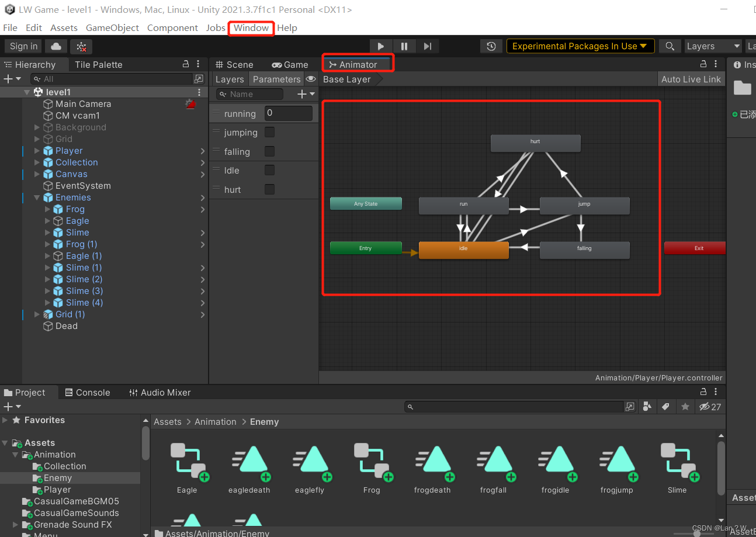The image size is (756, 537).
Task: Add a new Animator parameter plus dropdown
Action: point(306,93)
